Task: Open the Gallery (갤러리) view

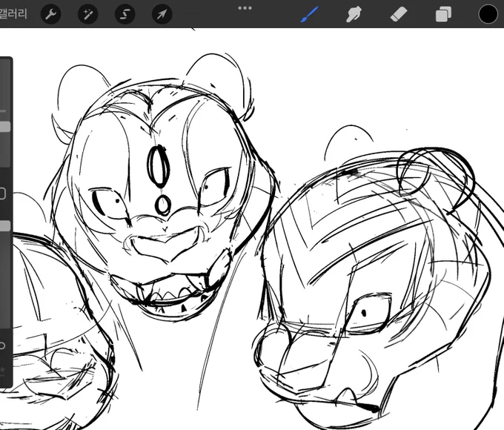Action: coord(13,14)
